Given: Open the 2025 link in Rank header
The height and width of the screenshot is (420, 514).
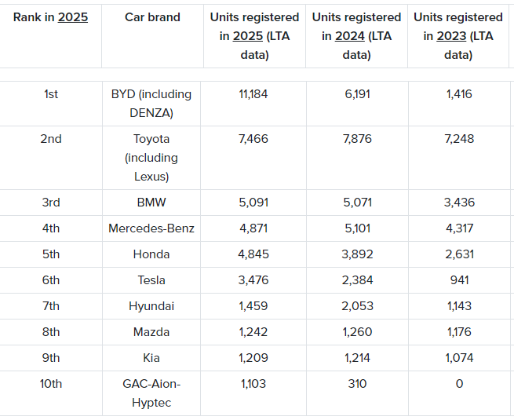Looking at the screenshot, I should (x=73, y=17).
